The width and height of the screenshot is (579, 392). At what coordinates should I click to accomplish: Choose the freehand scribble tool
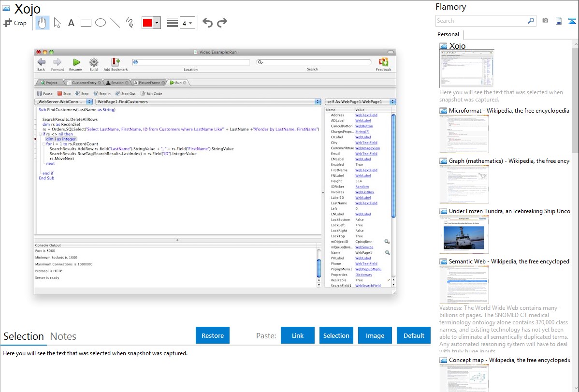click(x=130, y=23)
